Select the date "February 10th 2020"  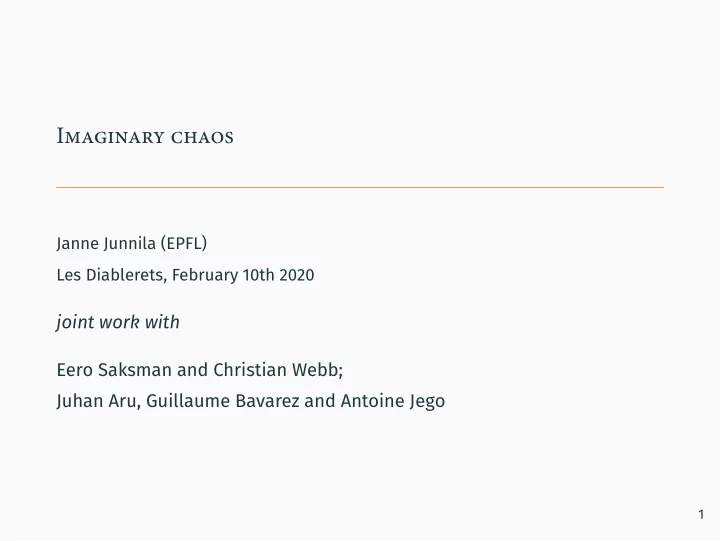243,275
